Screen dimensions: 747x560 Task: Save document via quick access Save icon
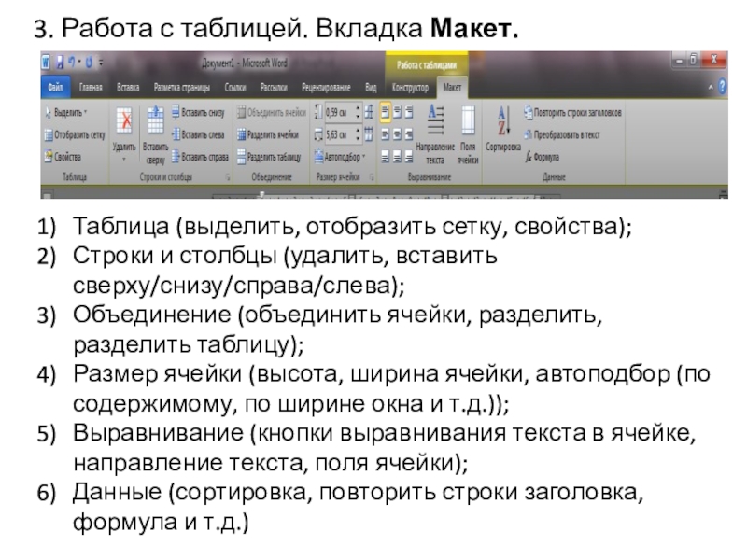(x=60, y=63)
